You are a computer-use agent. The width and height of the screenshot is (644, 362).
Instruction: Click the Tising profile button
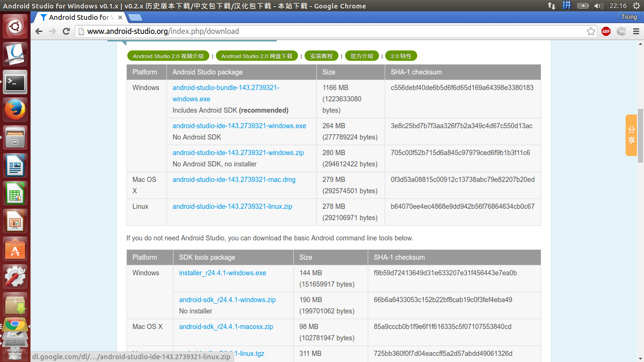(x=629, y=16)
